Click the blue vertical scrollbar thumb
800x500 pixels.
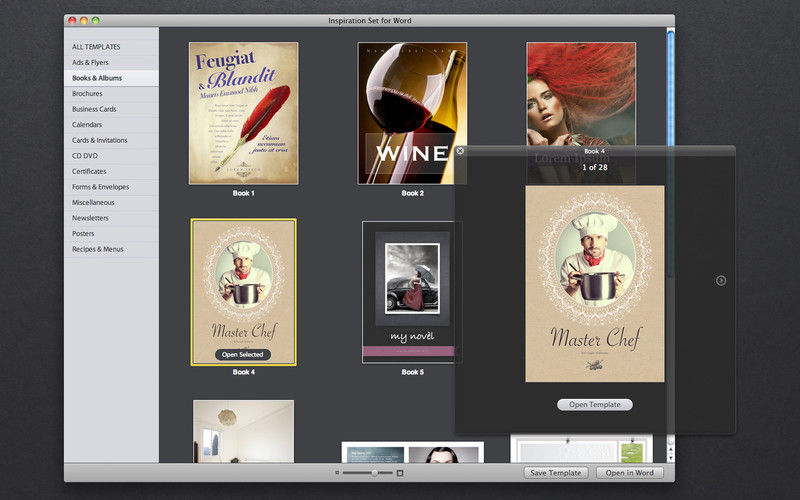(670, 153)
